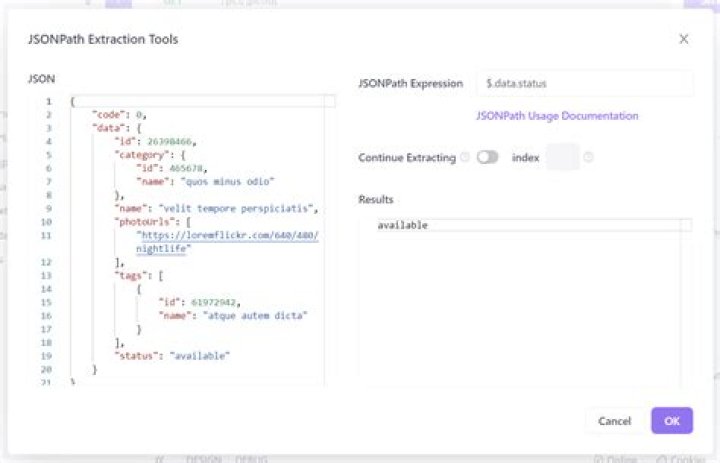Focus the JSONPath Expression input field
The height and width of the screenshot is (463, 720).
click(x=585, y=84)
